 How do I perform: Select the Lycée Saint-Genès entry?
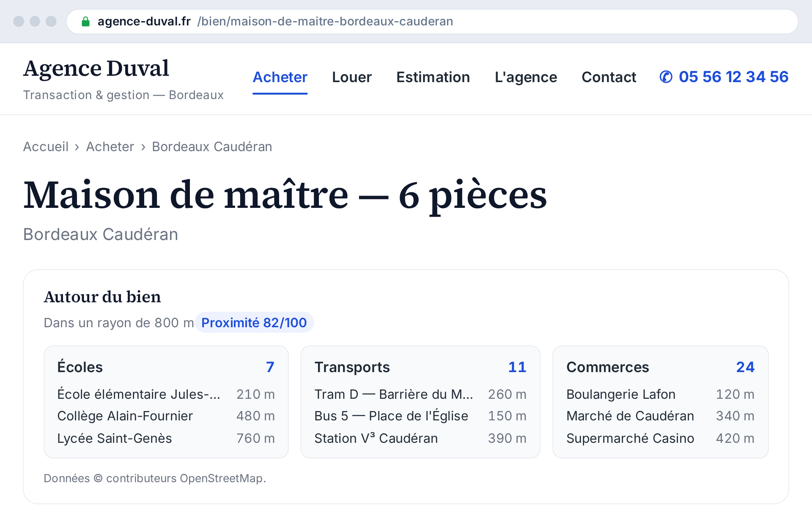[x=166, y=438]
